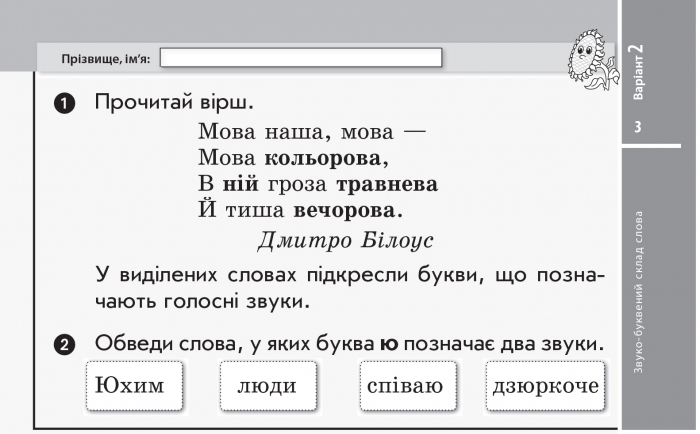Screen dimensions: 700x434
Task: Select the word card люди
Action: 268,386
